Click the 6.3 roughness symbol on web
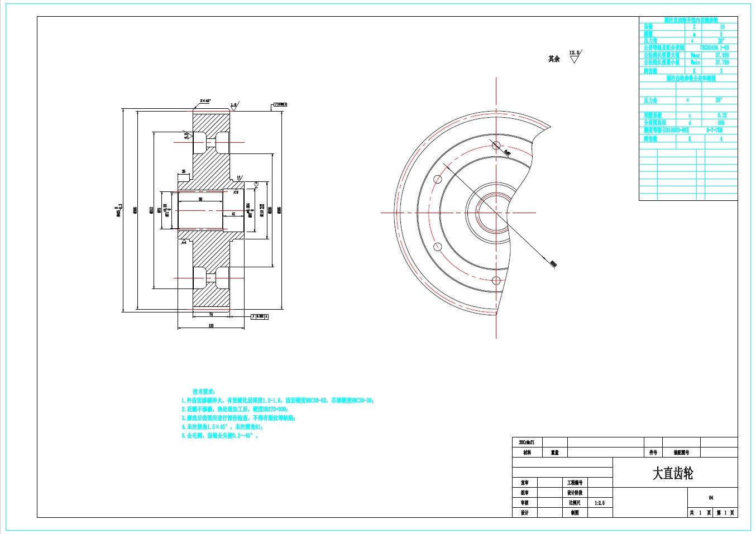This screenshot has width=756, height=534. (x=188, y=134)
